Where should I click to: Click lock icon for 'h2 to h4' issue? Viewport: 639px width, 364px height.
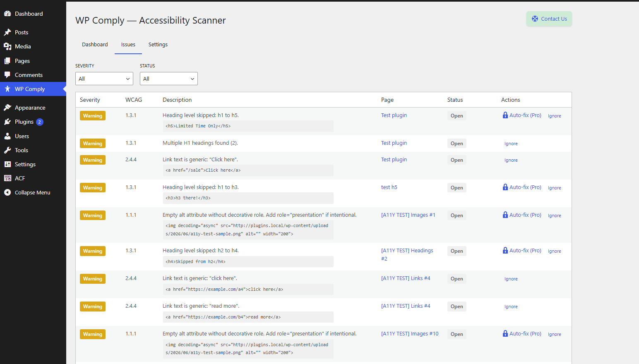505,251
